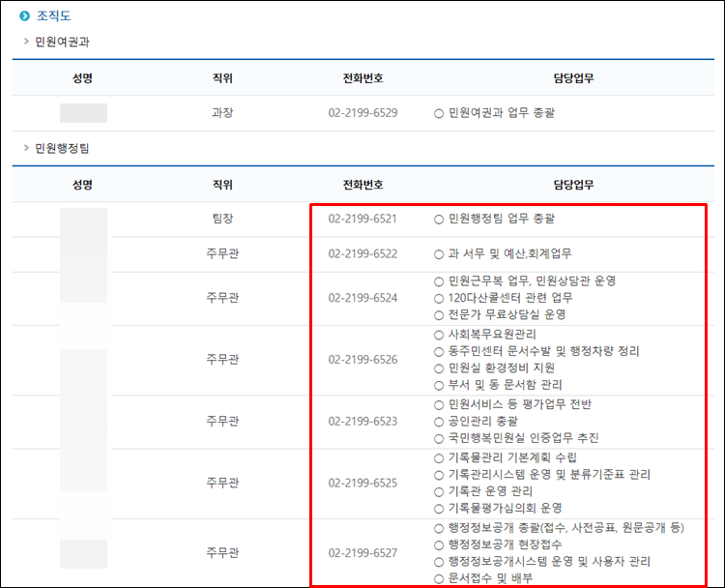The image size is (725, 588).
Task: Select the 팀장 position cell
Action: 222,219
